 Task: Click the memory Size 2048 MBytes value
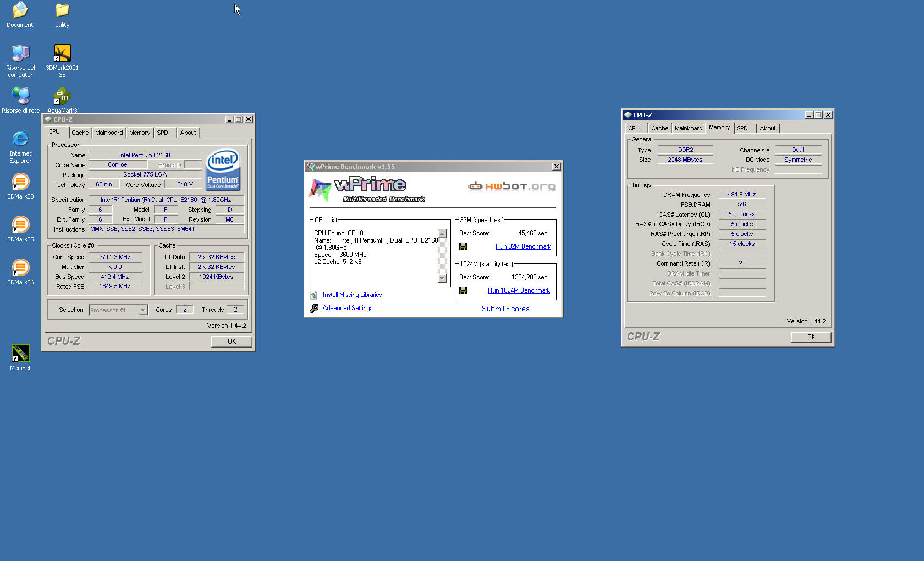[685, 160]
